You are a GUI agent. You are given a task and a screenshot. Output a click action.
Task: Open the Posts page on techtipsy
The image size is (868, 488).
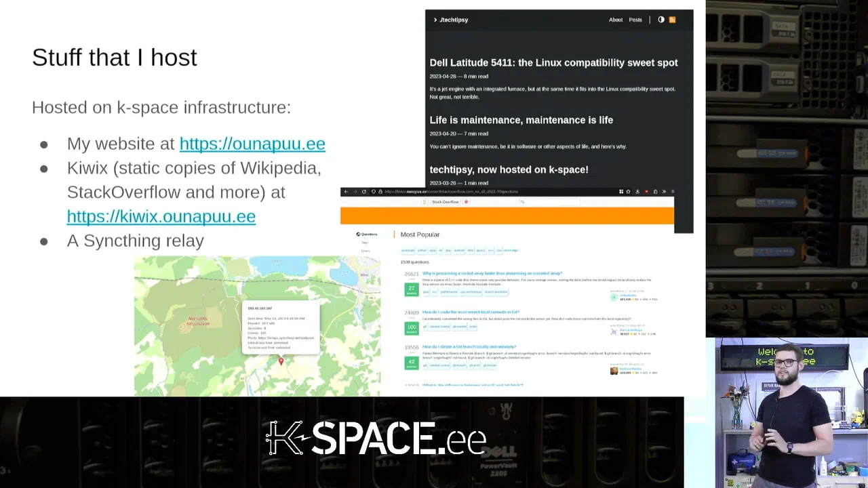[635, 20]
